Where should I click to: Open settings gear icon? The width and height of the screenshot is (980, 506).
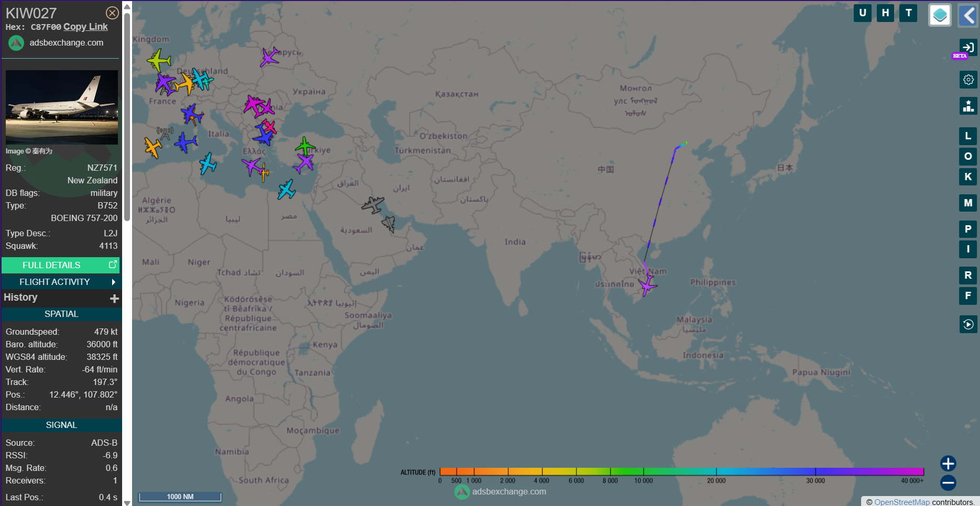coord(968,80)
